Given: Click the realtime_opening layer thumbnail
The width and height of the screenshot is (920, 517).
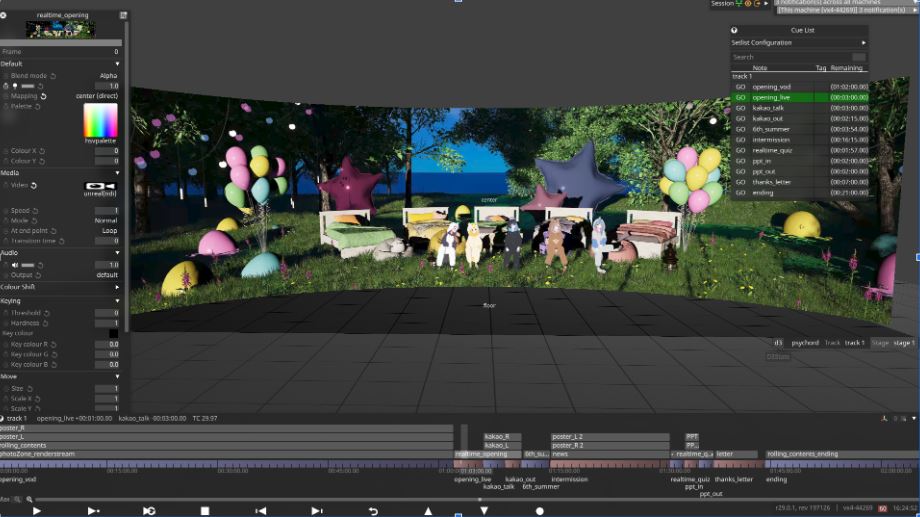Looking at the screenshot, I should (60, 29).
